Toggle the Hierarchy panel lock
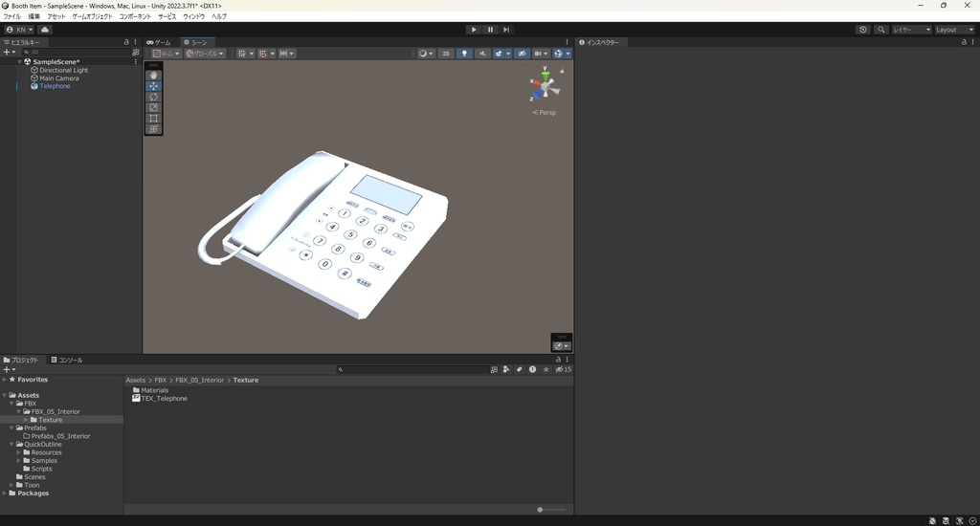 coord(126,42)
